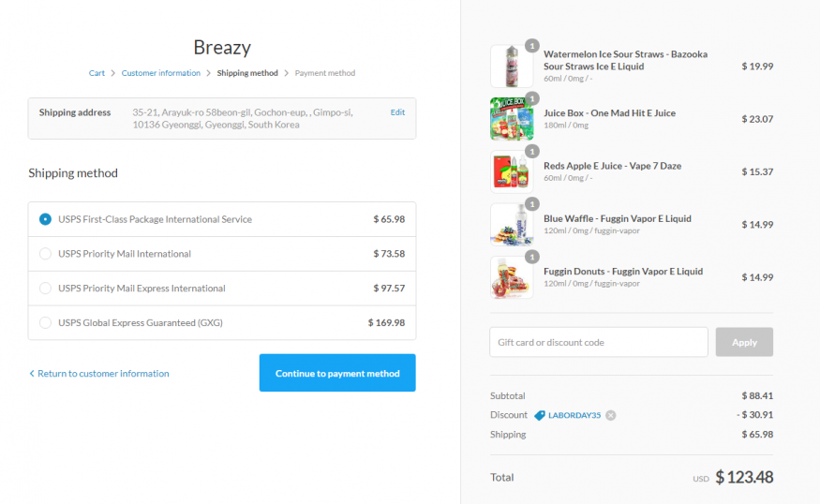Select USPS Priority Mail International option

pyautogui.click(x=45, y=254)
